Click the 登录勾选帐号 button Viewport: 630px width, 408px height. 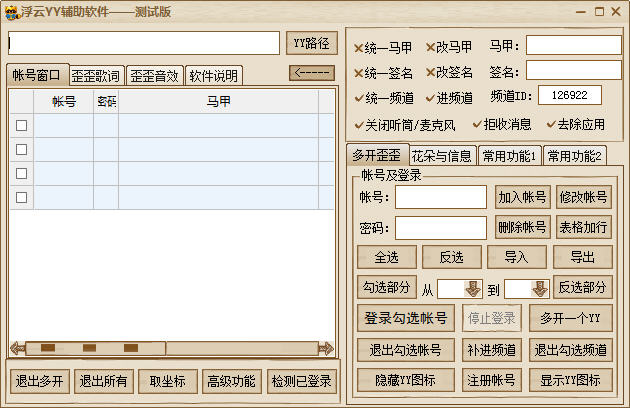(x=405, y=319)
